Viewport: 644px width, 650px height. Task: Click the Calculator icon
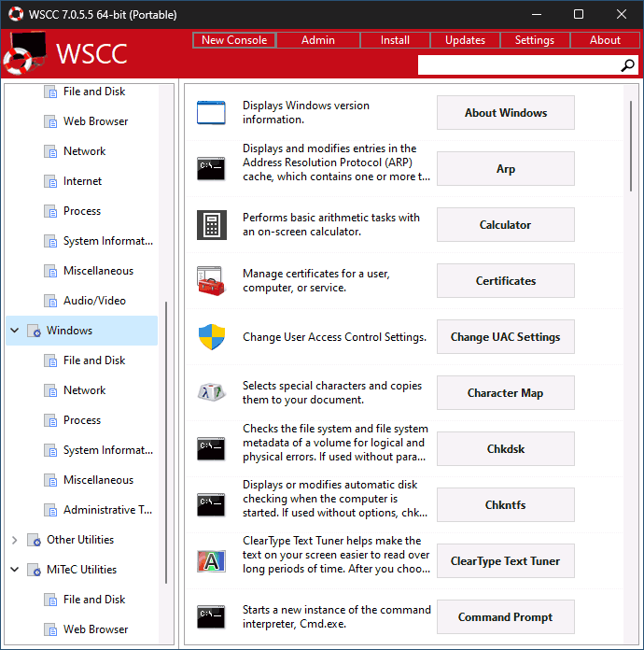pos(211,225)
